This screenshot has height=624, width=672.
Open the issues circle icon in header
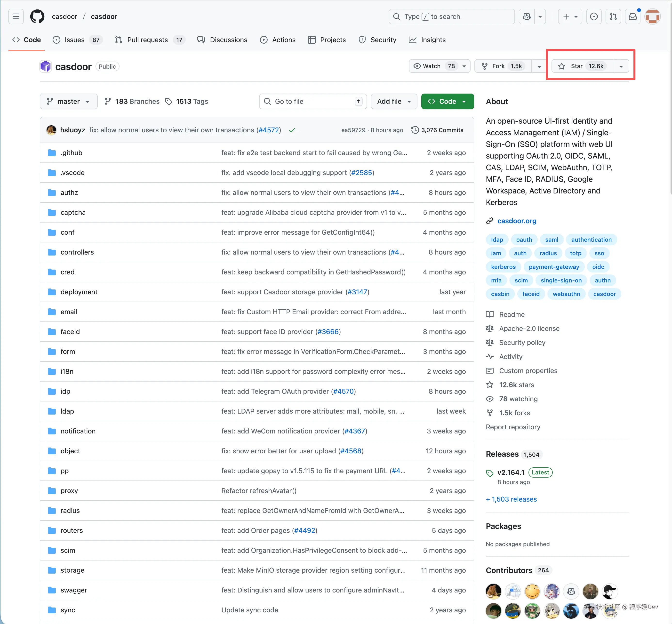click(x=594, y=16)
